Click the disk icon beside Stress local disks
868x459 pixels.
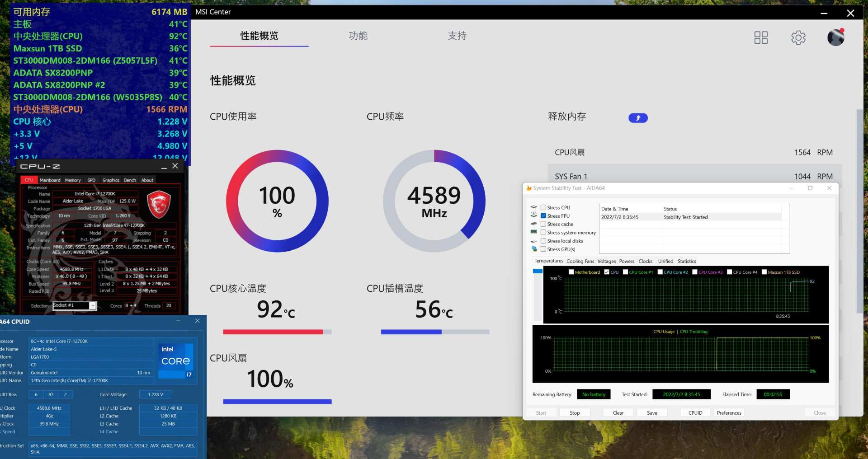(x=534, y=241)
